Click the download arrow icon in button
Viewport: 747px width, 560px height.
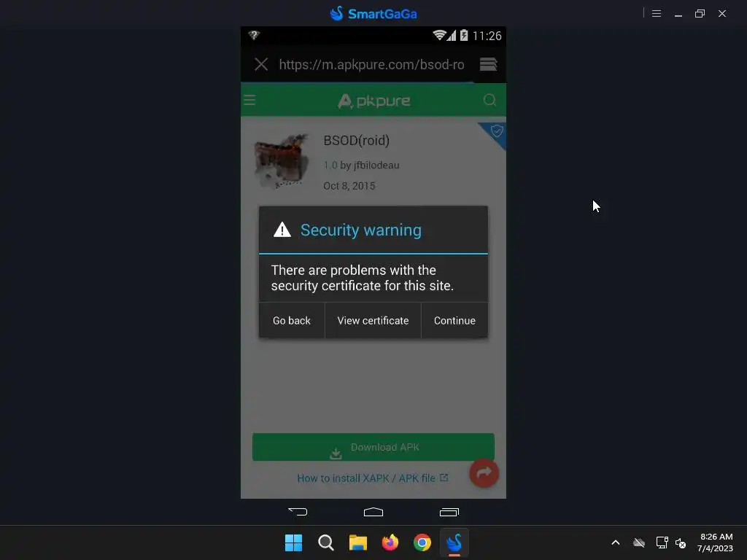[x=336, y=454]
